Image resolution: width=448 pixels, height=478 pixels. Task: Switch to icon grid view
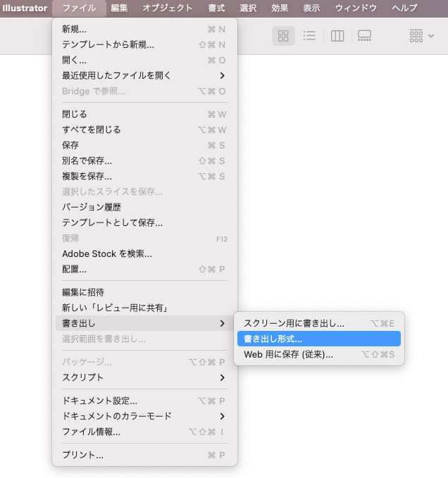(x=283, y=36)
